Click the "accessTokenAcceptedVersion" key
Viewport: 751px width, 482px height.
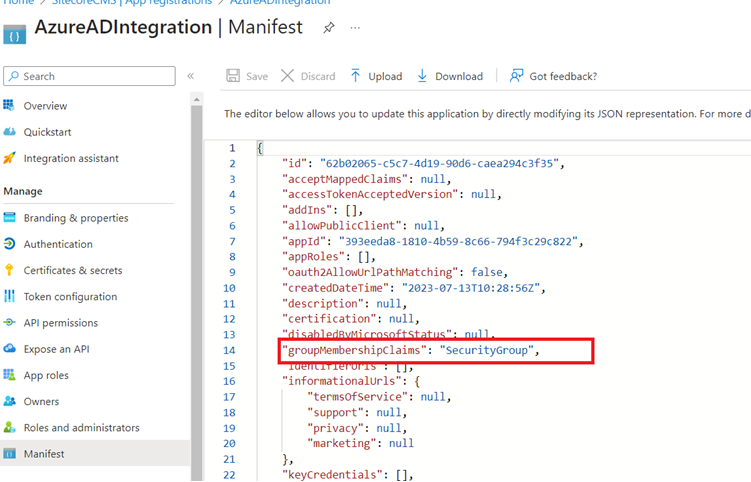370,194
